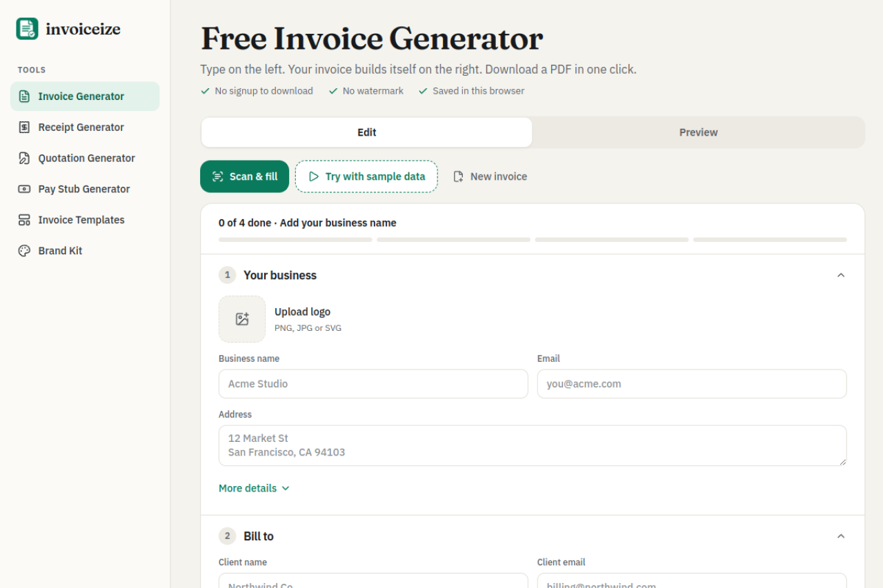
Task: Click the image upload logo box
Action: click(x=242, y=319)
